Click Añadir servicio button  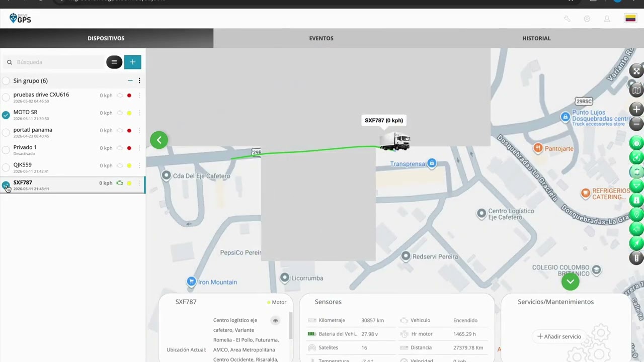(x=559, y=336)
